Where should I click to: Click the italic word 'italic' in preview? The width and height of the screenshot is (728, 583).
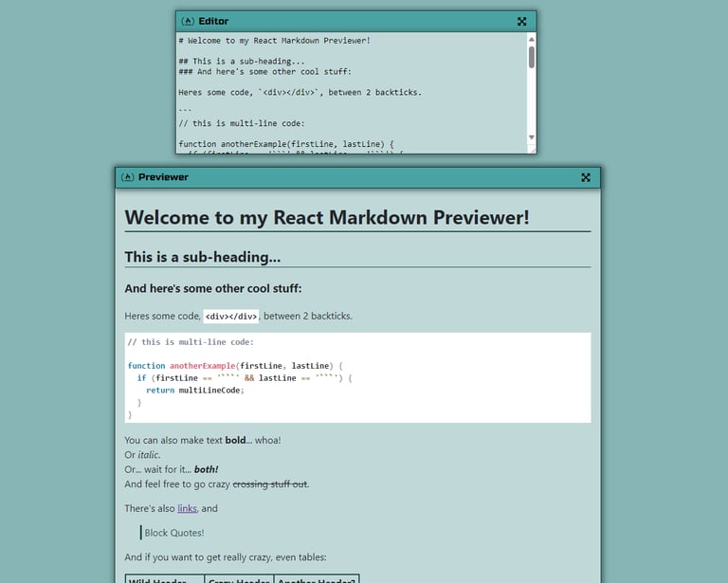click(149, 455)
